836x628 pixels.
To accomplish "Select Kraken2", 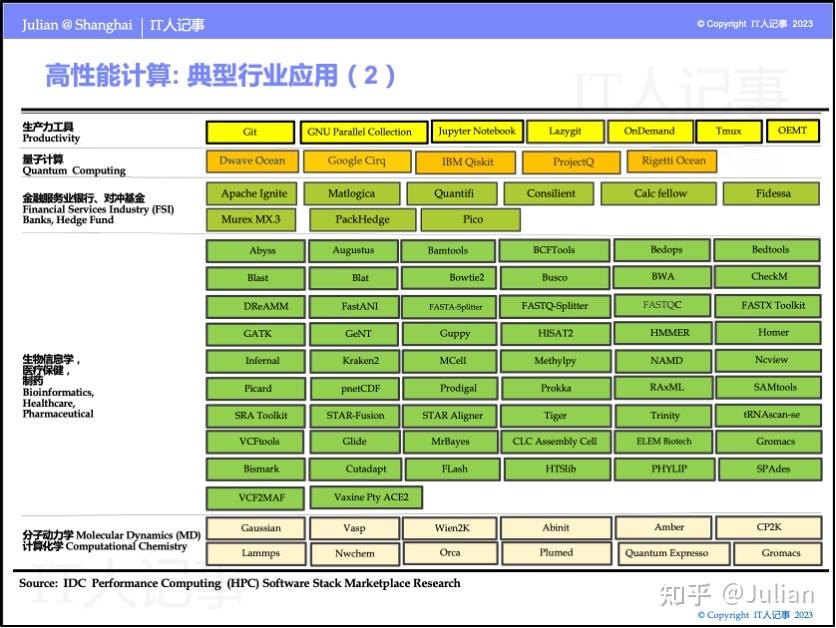I will click(x=353, y=361).
